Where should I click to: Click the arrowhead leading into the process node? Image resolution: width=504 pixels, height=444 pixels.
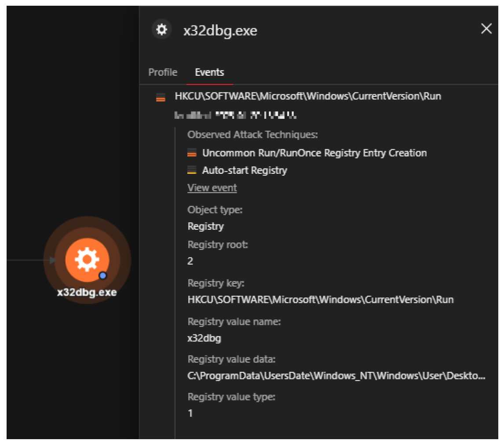click(x=53, y=260)
